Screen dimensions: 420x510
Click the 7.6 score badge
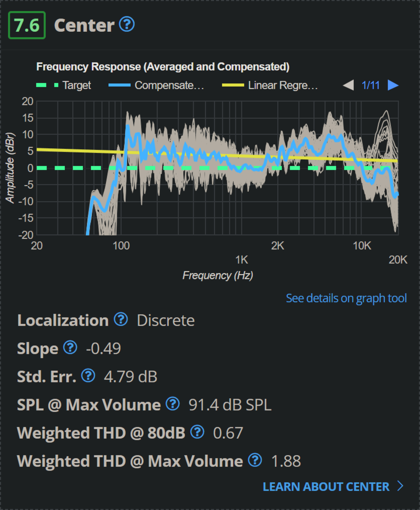[x=27, y=25]
